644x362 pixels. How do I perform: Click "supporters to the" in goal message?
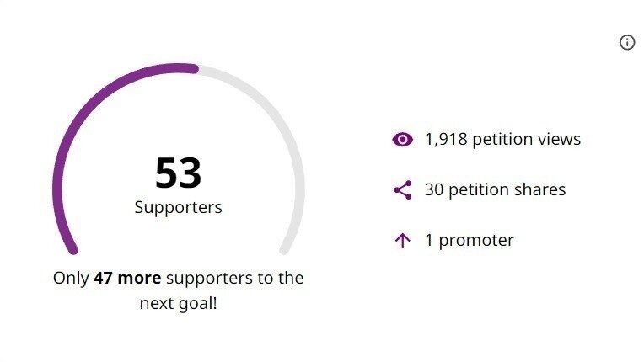point(234,278)
